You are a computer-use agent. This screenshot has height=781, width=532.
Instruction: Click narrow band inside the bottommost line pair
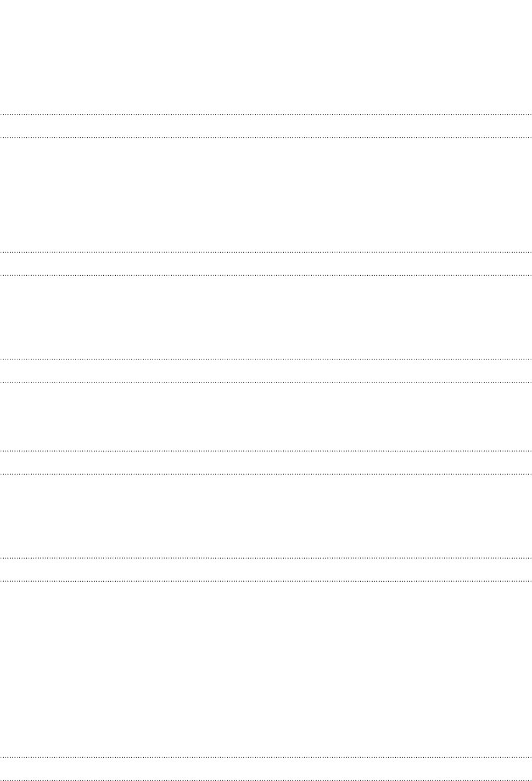tap(266, 769)
